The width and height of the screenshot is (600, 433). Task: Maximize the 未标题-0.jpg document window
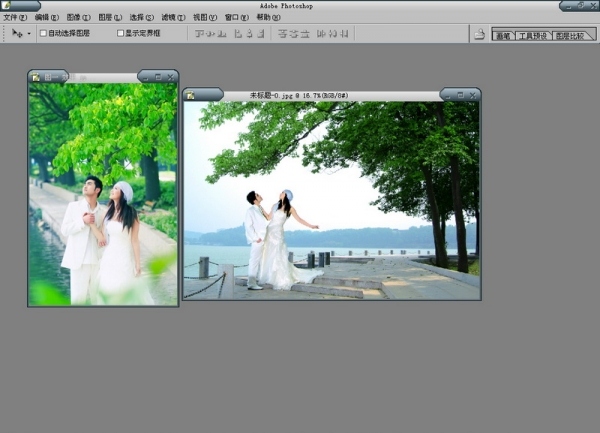(460, 95)
